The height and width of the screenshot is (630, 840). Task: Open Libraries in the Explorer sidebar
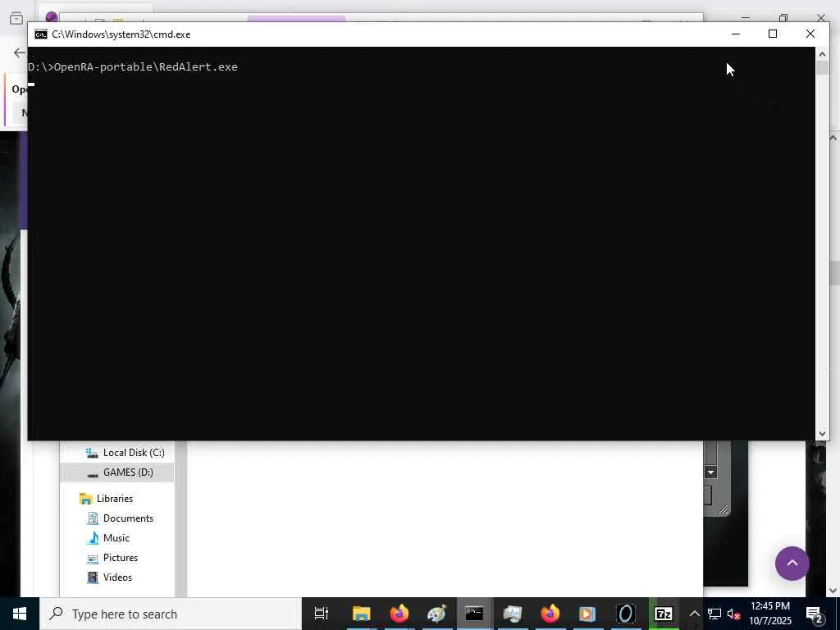click(x=115, y=499)
